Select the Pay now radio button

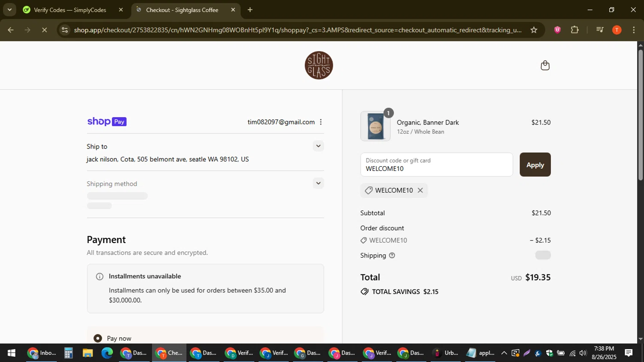98,338
